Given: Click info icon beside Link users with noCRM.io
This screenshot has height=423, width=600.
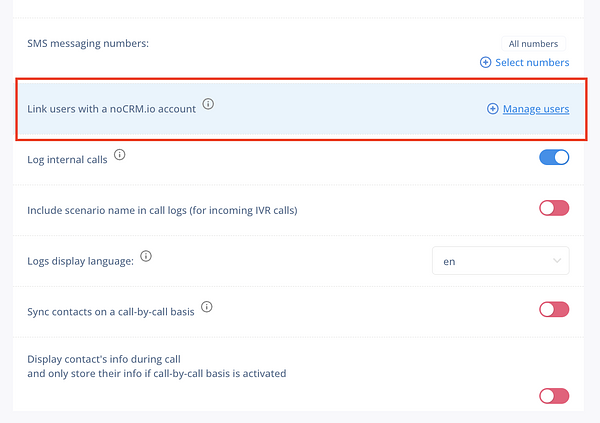Looking at the screenshot, I should click(208, 104).
